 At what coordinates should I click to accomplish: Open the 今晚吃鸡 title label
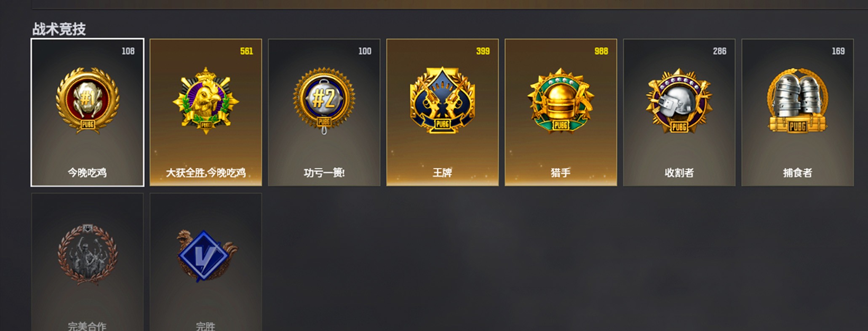click(x=87, y=173)
